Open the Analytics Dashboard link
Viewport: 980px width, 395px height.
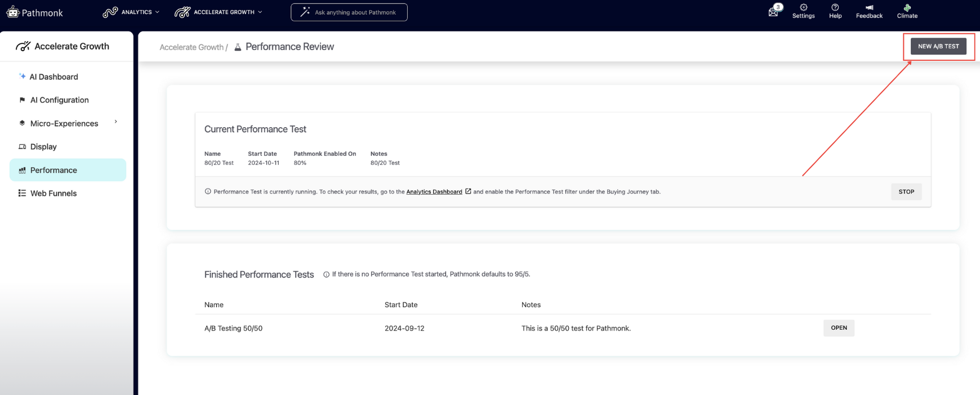pyautogui.click(x=434, y=192)
